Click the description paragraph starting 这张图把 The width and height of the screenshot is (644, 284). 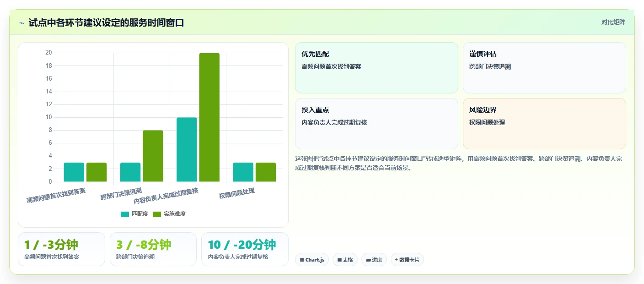coord(459,163)
